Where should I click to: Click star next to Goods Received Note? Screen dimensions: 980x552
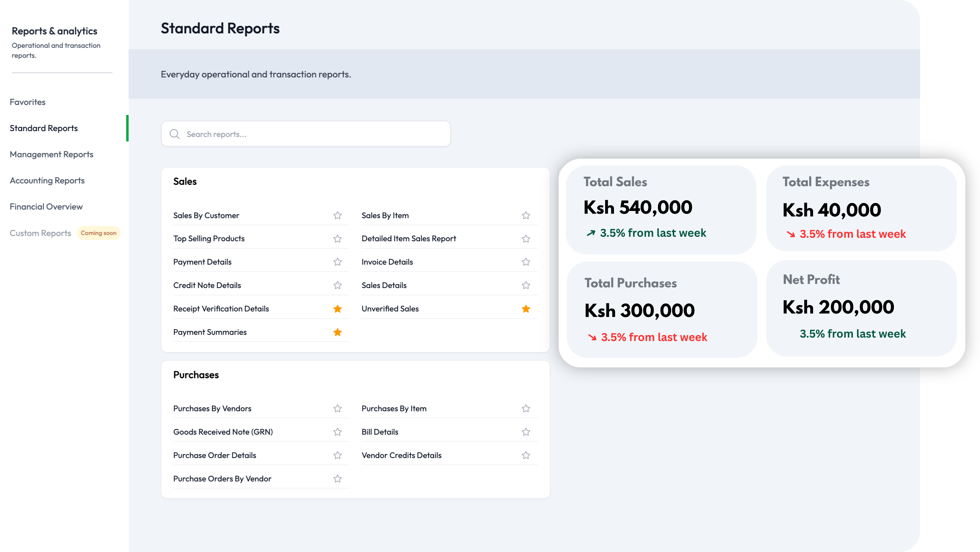coord(337,432)
